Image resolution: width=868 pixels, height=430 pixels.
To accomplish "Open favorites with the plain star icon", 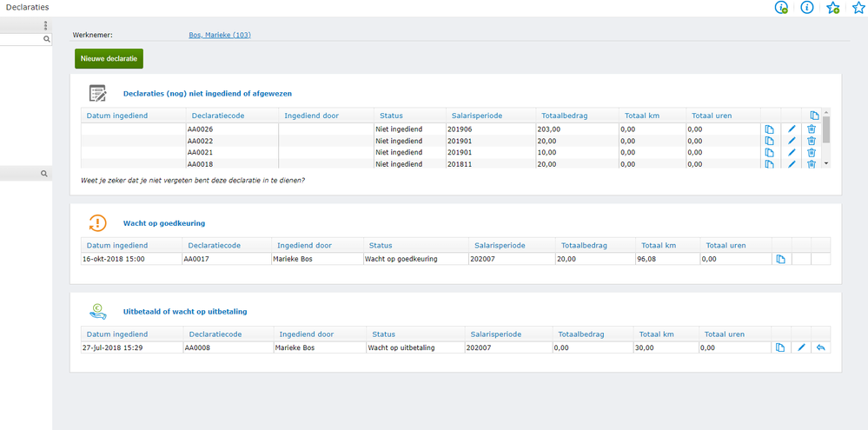I will 858,8.
